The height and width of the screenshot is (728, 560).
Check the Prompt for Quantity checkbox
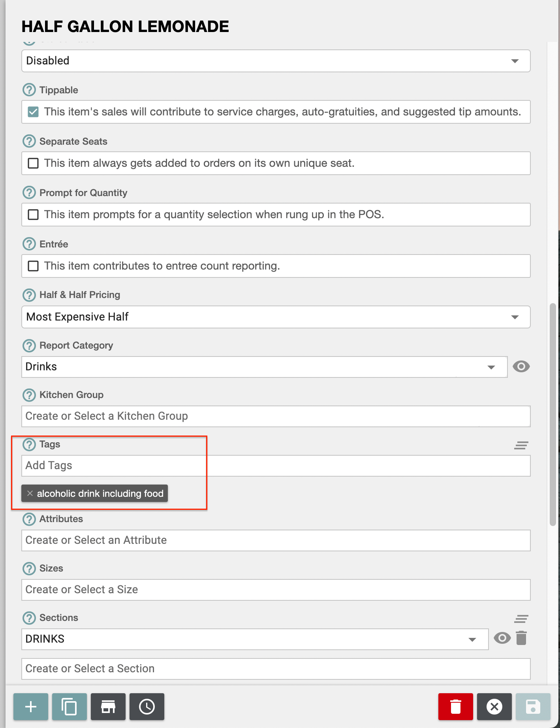[x=34, y=215]
